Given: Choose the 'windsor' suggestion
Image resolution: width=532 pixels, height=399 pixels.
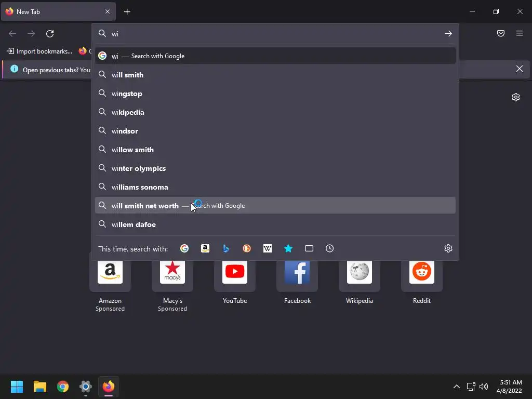Looking at the screenshot, I should [275, 130].
